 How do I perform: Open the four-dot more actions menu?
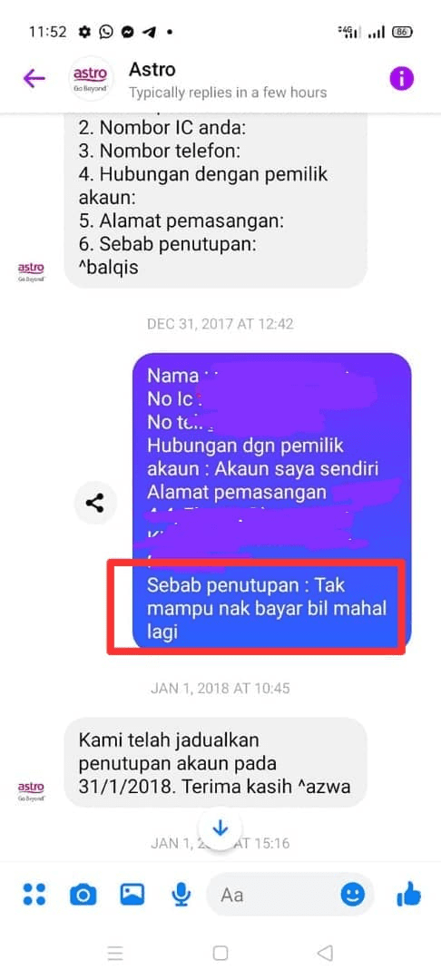click(x=34, y=895)
